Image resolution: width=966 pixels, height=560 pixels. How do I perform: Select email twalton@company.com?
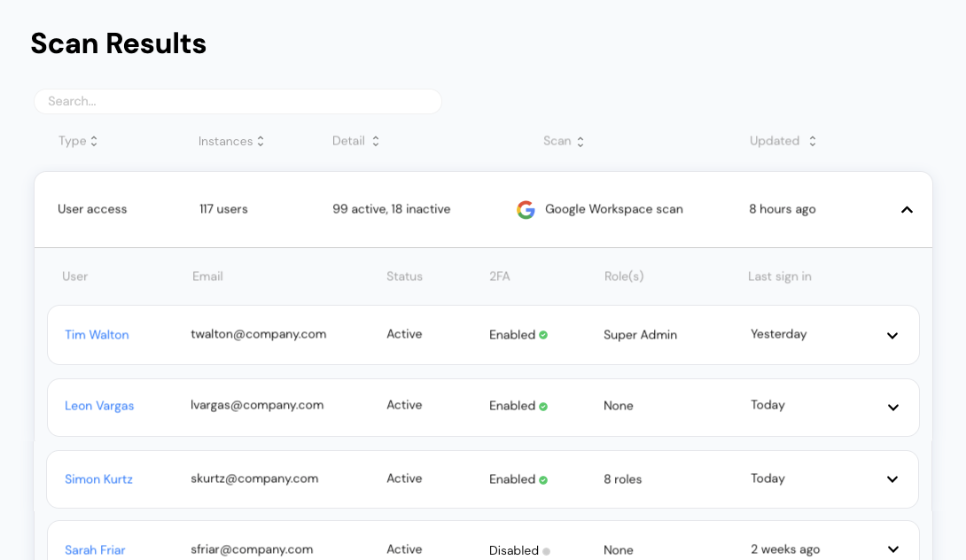(258, 334)
